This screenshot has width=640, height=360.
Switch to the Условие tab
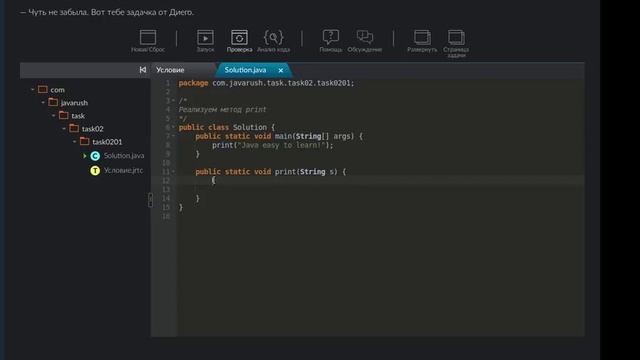tap(170, 70)
